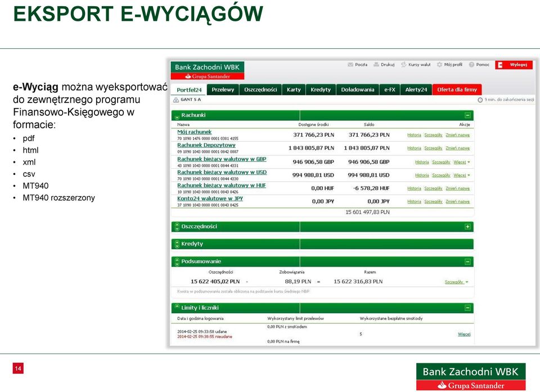Viewport: 540px width, 392px height.
Task: Select the -6 578,28 HUF balance
Action: click(371, 188)
